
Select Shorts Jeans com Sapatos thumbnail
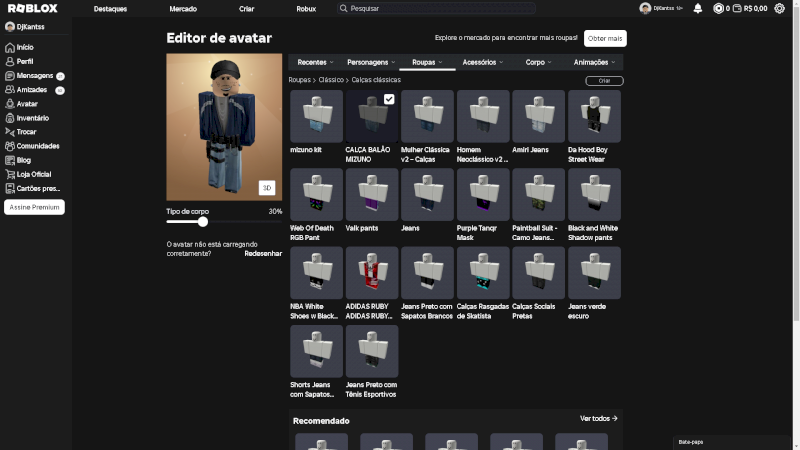coord(316,352)
